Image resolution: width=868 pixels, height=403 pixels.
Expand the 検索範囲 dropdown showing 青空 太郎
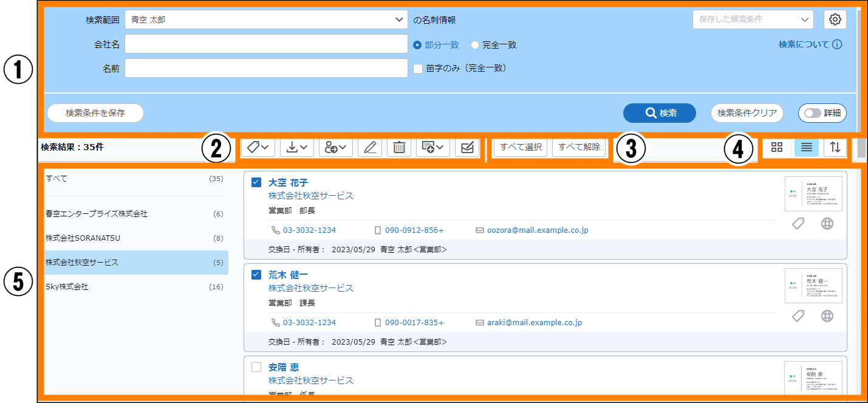click(x=266, y=19)
